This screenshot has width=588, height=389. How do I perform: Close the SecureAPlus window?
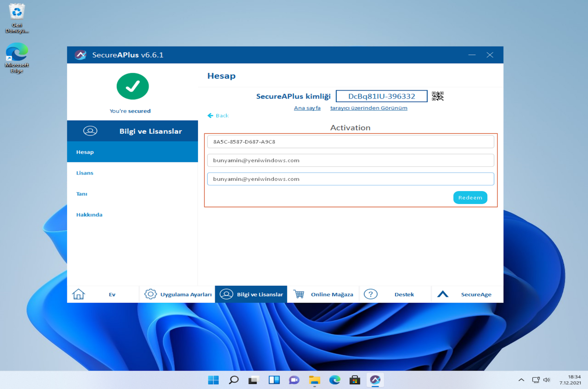tap(490, 55)
